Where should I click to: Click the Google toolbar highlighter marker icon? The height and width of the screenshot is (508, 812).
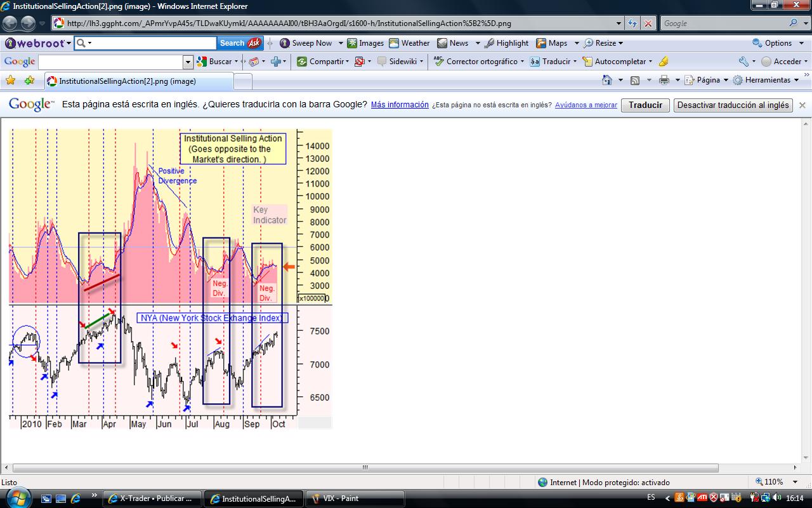click(x=664, y=62)
